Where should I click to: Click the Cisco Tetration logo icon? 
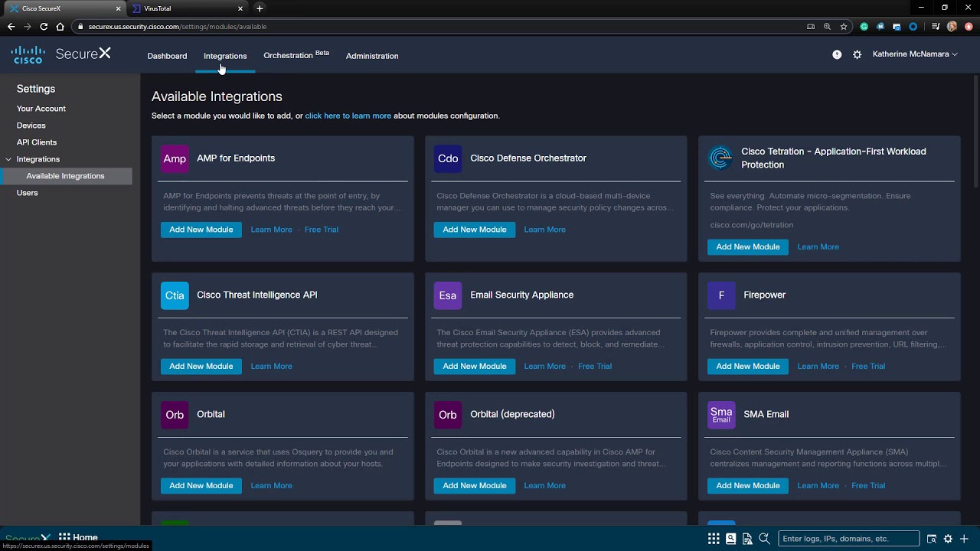720,158
